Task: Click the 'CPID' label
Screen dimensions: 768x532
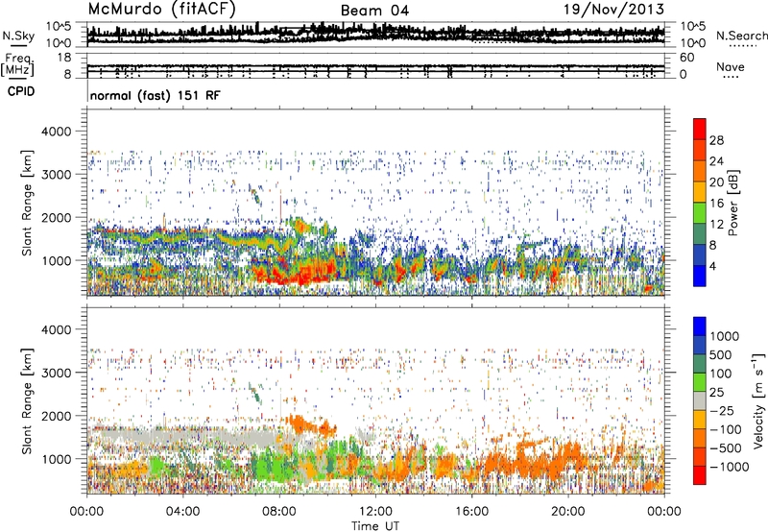Action: 21,91
